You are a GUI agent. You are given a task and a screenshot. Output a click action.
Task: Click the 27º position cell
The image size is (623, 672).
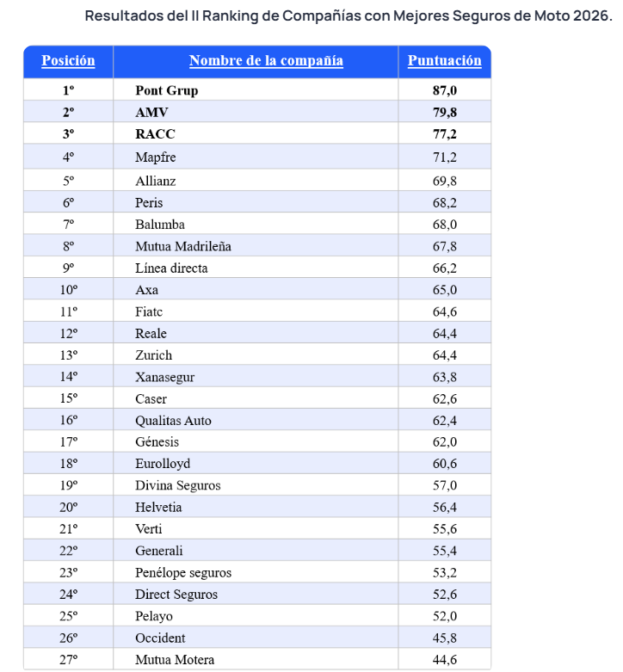point(69,660)
